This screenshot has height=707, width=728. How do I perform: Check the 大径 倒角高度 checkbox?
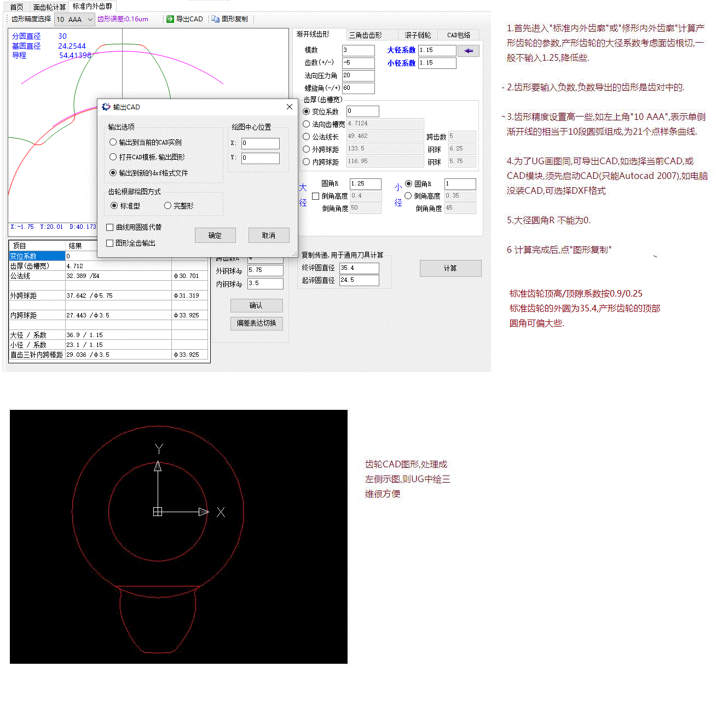coord(315,196)
